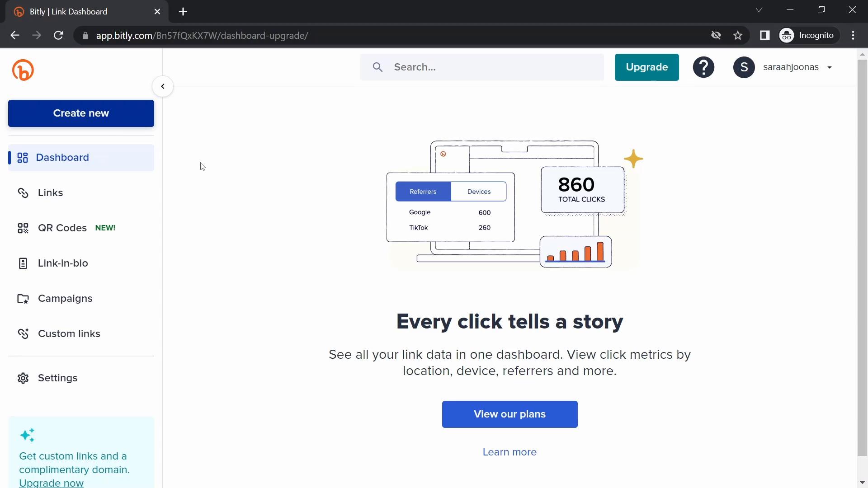Collapse the left sidebar panel
The height and width of the screenshot is (488, 868).
coord(163,86)
